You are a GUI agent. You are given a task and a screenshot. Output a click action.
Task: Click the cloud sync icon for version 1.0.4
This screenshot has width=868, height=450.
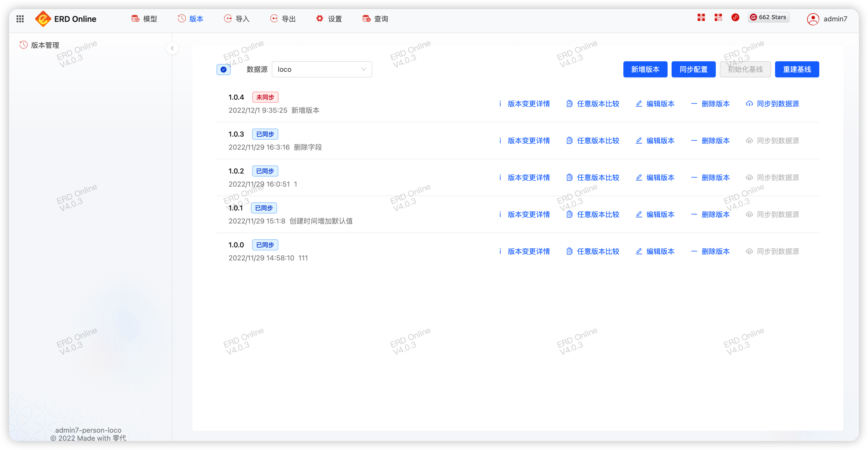click(x=749, y=104)
